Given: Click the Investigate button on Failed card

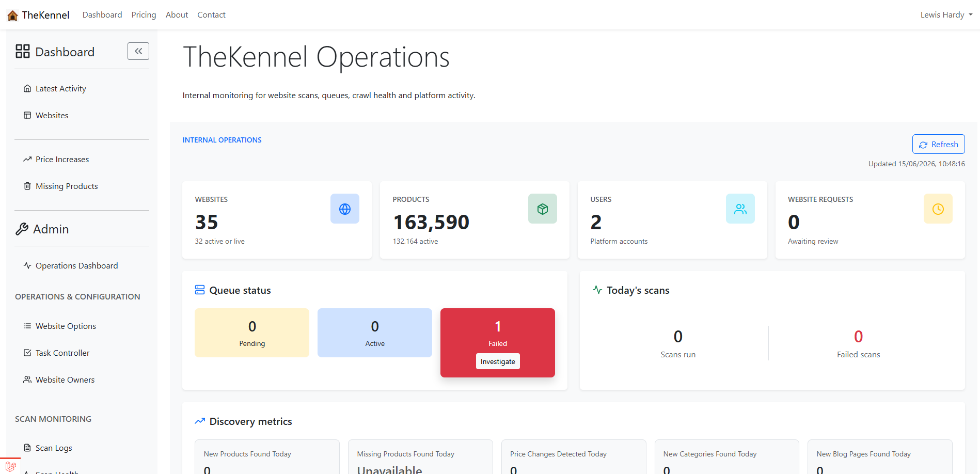Looking at the screenshot, I should [x=498, y=361].
